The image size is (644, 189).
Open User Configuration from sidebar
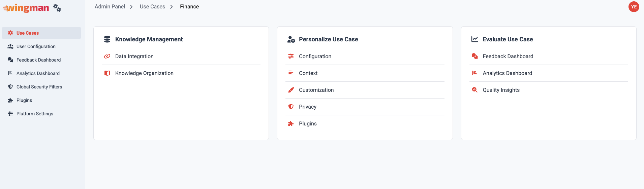36,46
